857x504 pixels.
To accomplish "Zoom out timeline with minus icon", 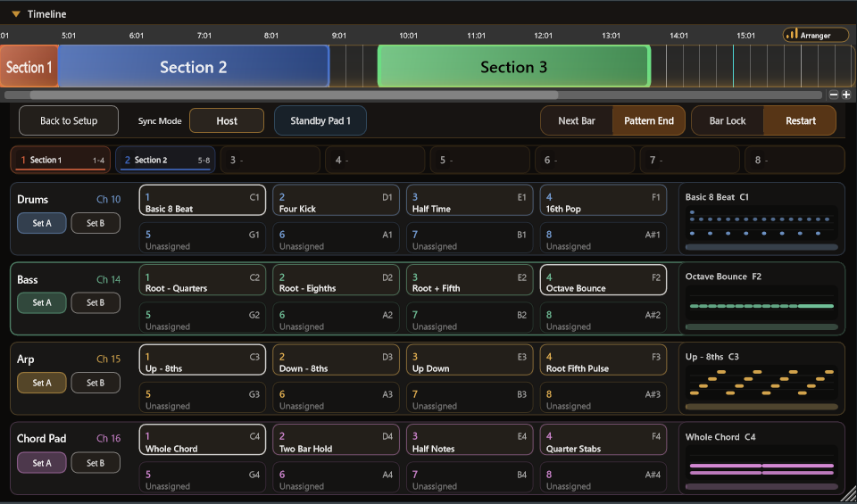I will [834, 95].
